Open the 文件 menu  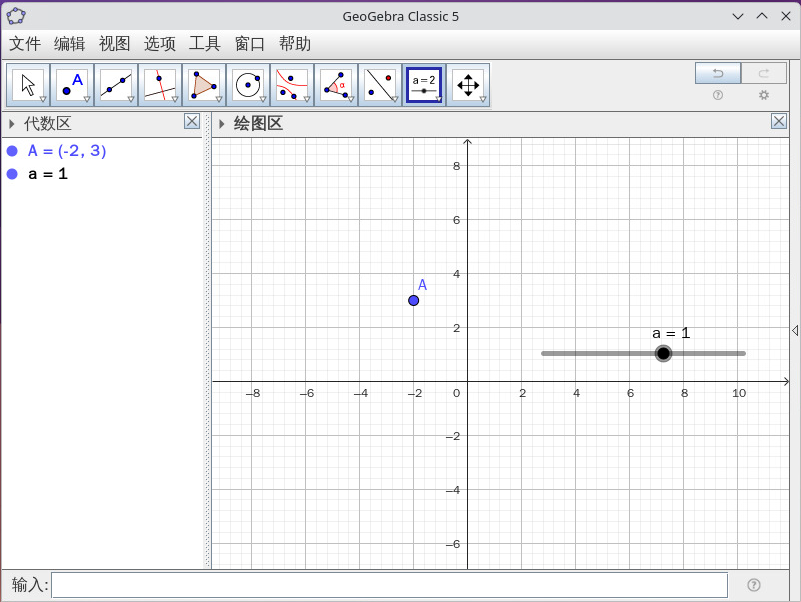pos(25,44)
